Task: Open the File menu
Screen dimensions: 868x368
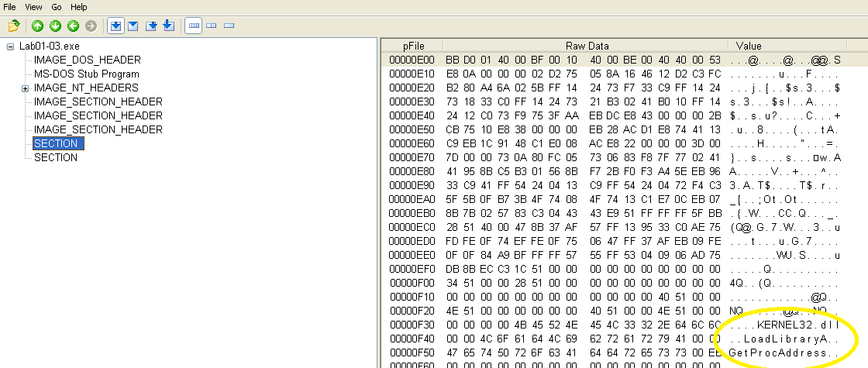Action: 10,6
